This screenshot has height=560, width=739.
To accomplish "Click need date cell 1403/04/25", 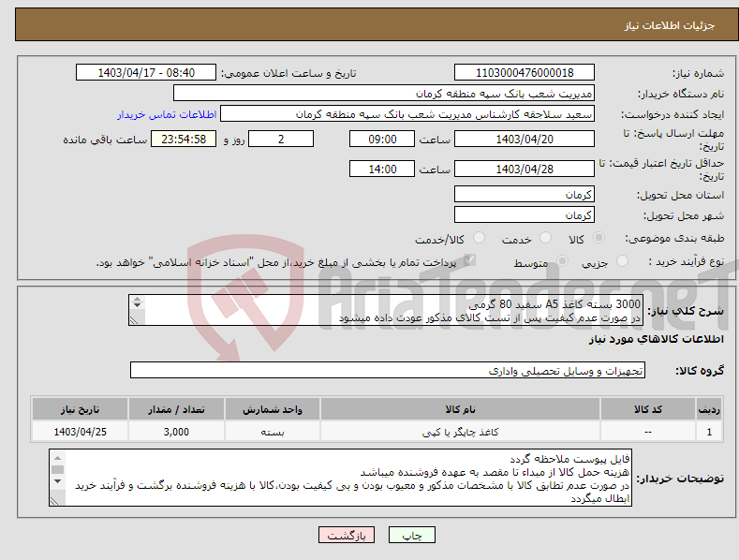I will pyautogui.click(x=81, y=432).
